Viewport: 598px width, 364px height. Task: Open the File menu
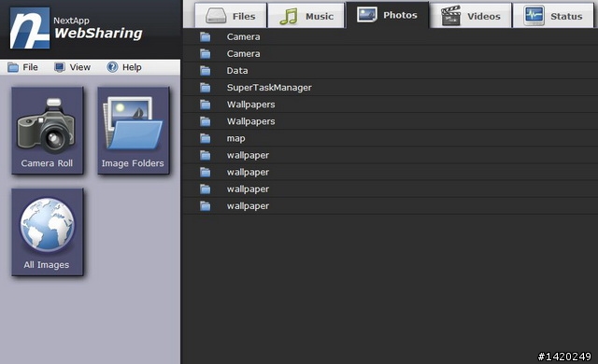pyautogui.click(x=22, y=67)
